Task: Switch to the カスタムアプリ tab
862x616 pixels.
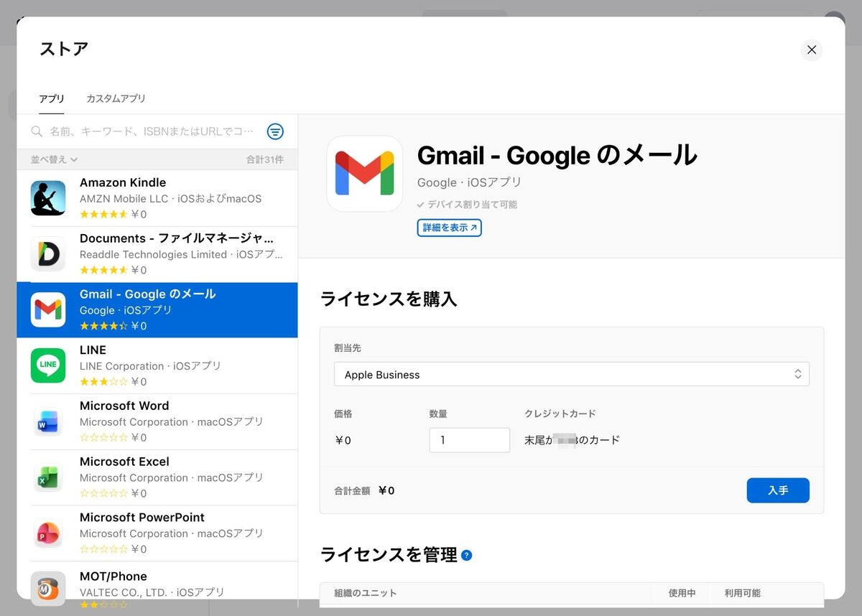Action: (x=116, y=98)
